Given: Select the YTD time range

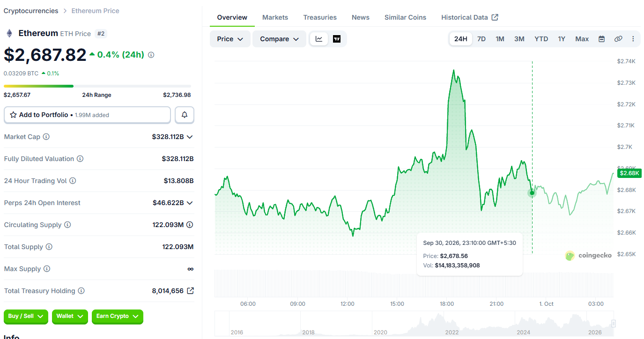Looking at the screenshot, I should (541, 39).
